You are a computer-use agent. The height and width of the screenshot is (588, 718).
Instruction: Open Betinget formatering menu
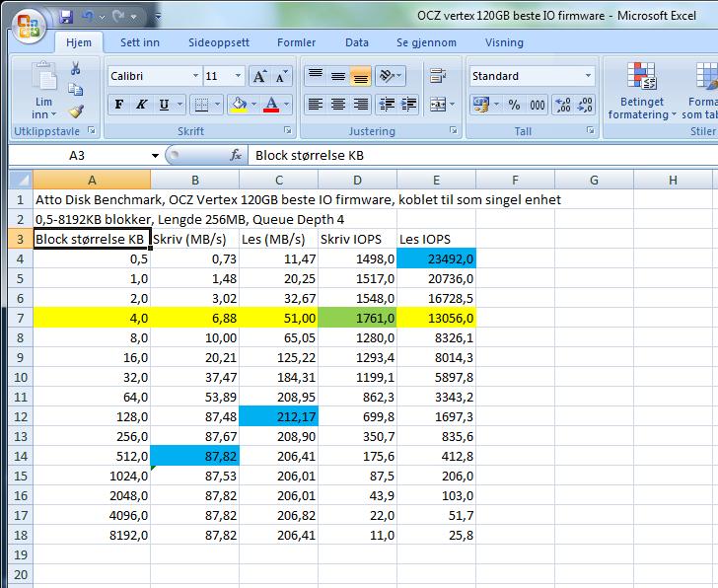641,91
